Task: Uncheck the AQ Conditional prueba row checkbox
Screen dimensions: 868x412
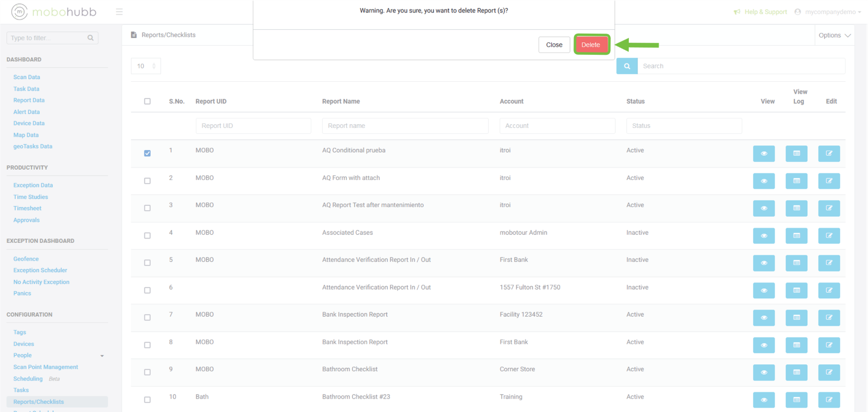Action: pyautogui.click(x=148, y=153)
